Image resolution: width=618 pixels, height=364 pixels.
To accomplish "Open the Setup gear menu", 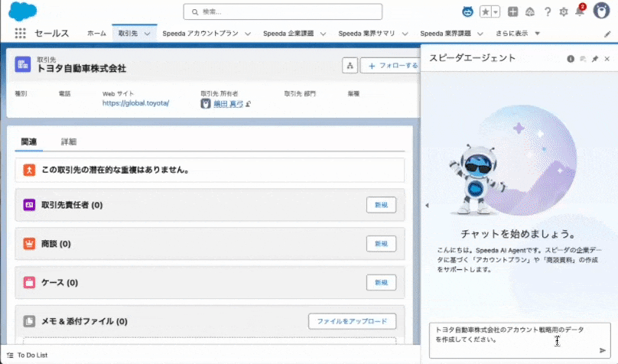I will (x=564, y=11).
